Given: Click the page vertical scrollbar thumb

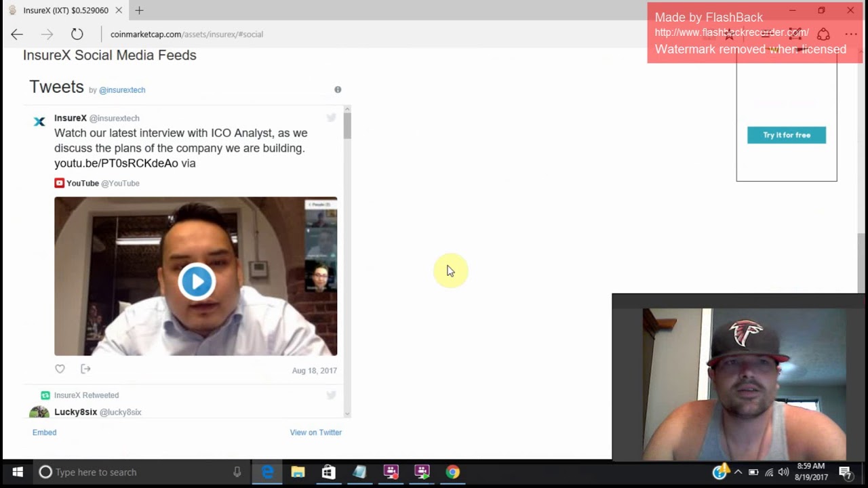Looking at the screenshot, I should point(861,263).
